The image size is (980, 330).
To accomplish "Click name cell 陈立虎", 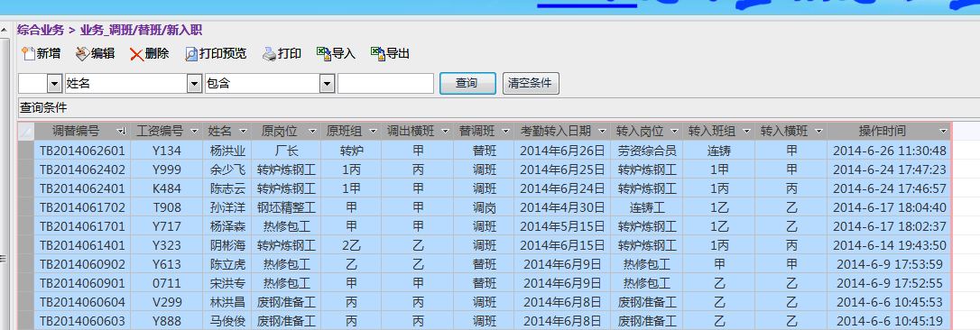I will (227, 264).
